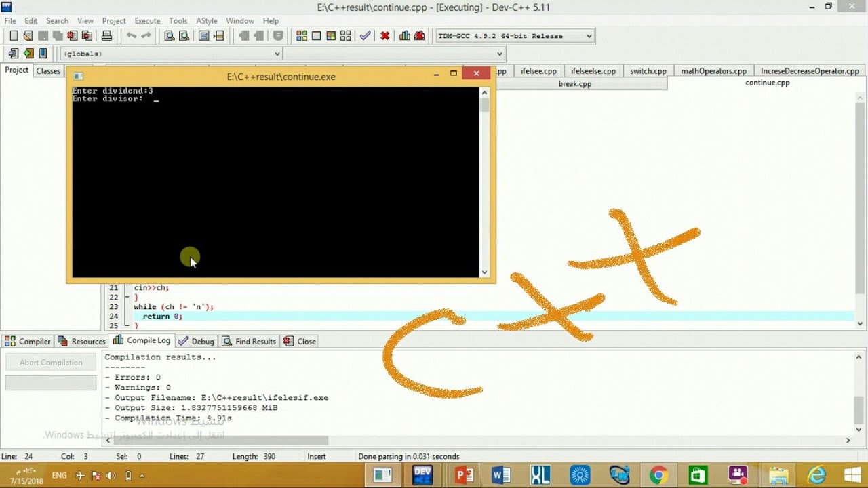
Task: Click the Close All files toolbar icon
Action: click(x=87, y=36)
